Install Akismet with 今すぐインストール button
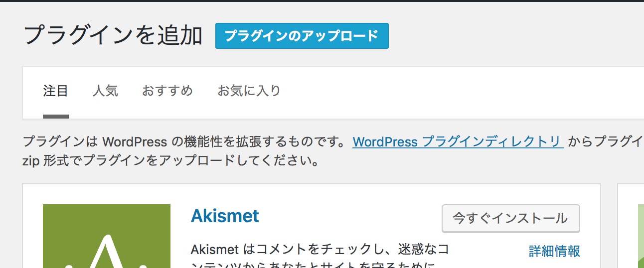Screen dimensions: 644x268 (x=511, y=218)
